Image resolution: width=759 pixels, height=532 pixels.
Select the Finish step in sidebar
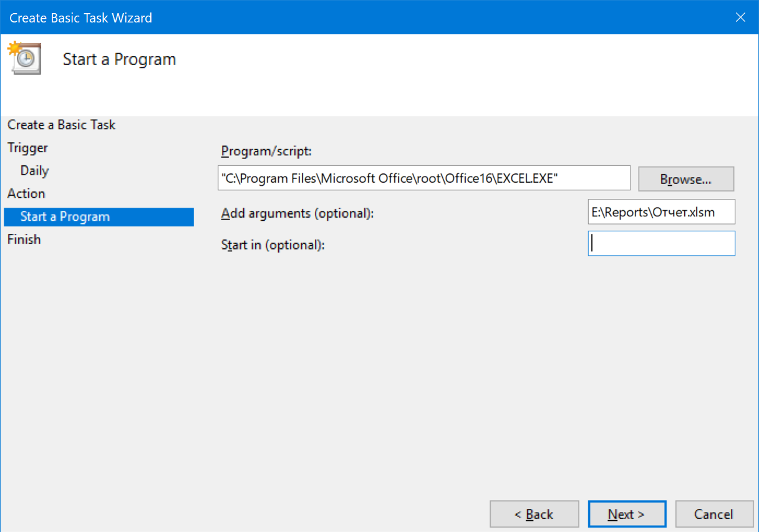point(24,239)
